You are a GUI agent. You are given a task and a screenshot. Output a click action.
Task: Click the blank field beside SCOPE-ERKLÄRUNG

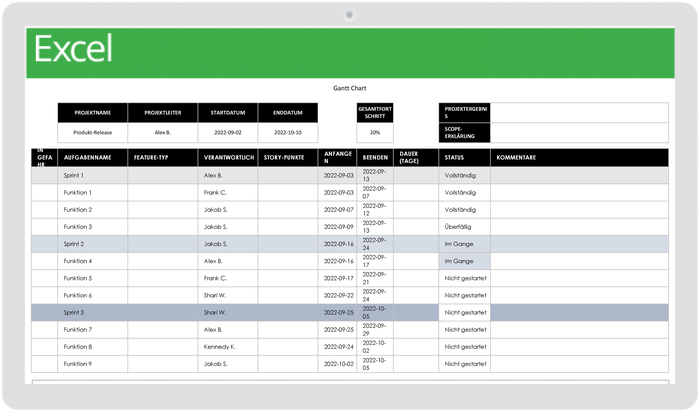(579, 133)
